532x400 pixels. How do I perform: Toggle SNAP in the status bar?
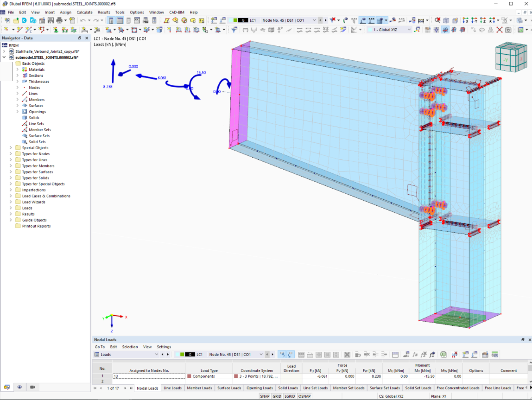tap(265, 396)
